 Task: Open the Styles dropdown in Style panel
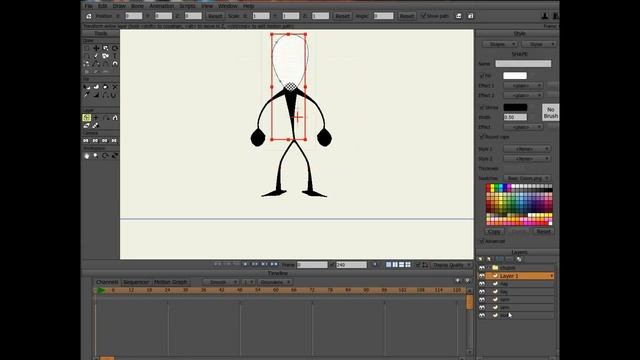(x=538, y=44)
